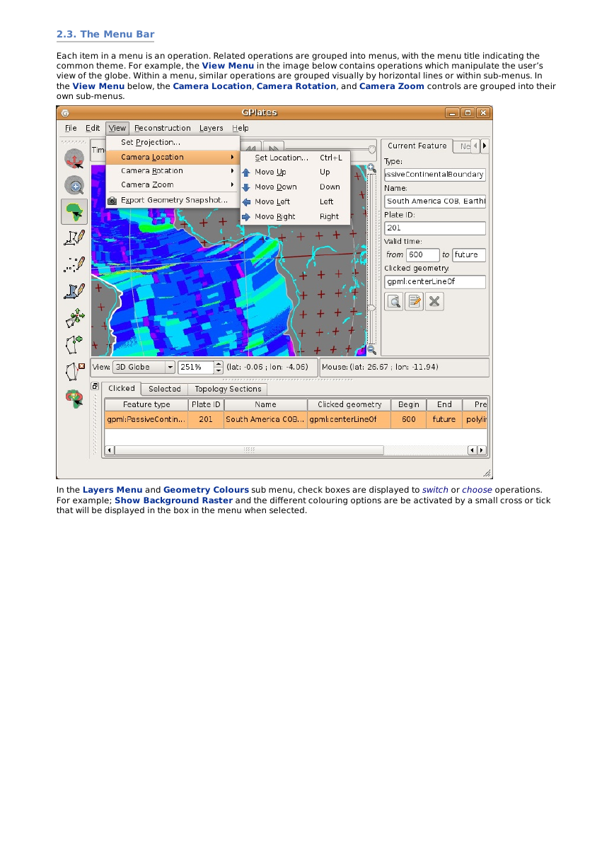Expand the Camera Zoom sub-menu
Image resolution: width=614 pixels, height=868 pixels.
pyautogui.click(x=173, y=185)
